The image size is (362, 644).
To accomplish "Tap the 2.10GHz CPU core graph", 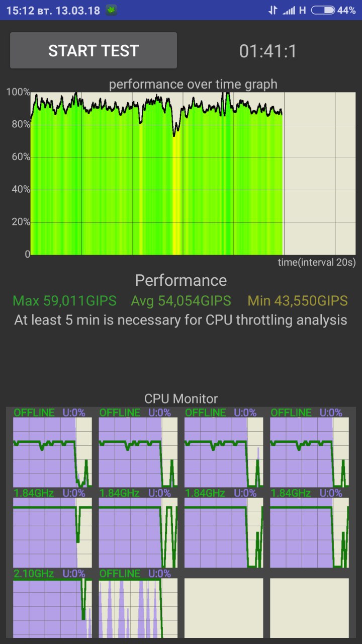I will pyautogui.click(x=52, y=607).
